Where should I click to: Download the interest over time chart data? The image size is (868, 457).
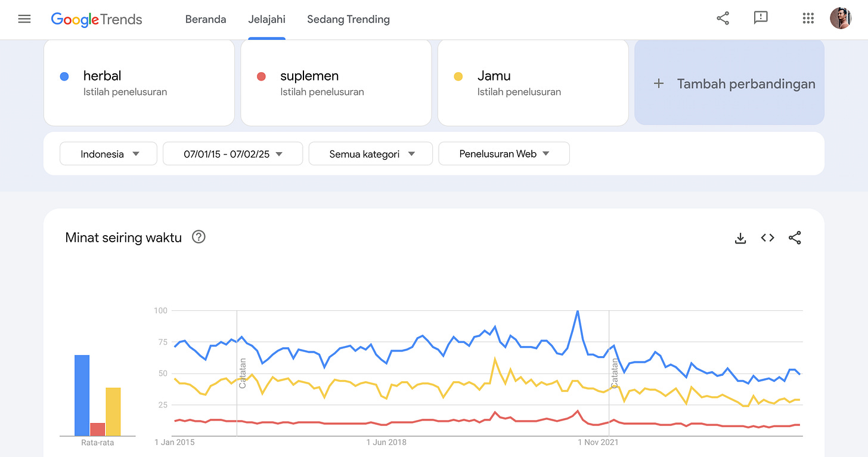740,238
